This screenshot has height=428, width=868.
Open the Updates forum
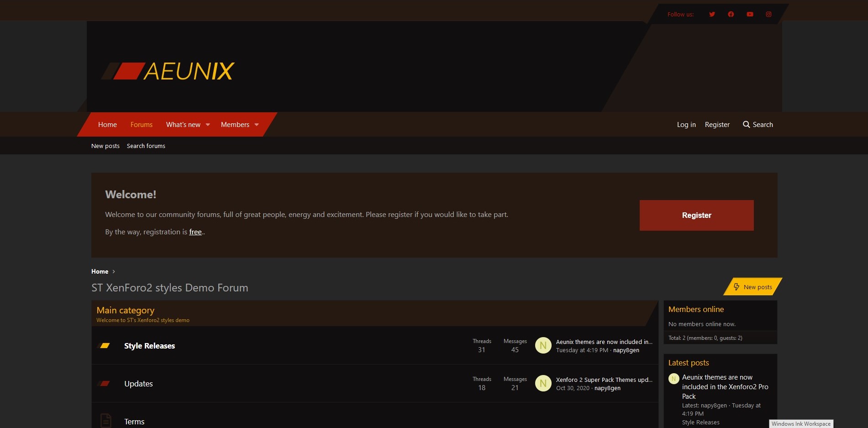point(138,384)
